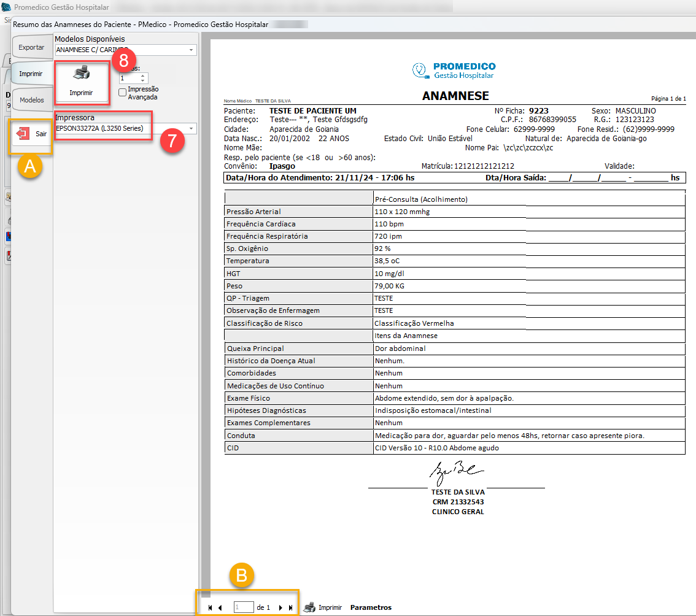The width and height of the screenshot is (696, 616).
Task: Jump to the last preview page
Action: pyautogui.click(x=291, y=607)
